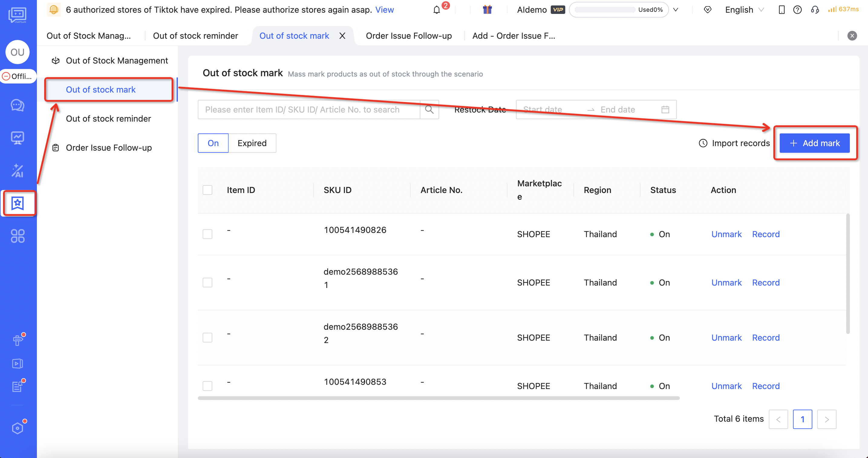Check the row with SKU 100541490826
The height and width of the screenshot is (458, 868).
pyautogui.click(x=207, y=234)
